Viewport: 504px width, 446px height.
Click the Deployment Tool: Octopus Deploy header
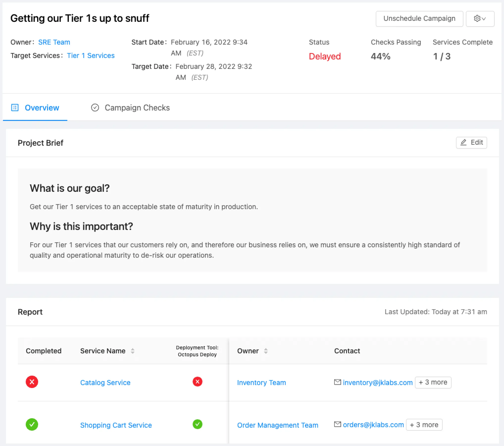[x=197, y=351]
